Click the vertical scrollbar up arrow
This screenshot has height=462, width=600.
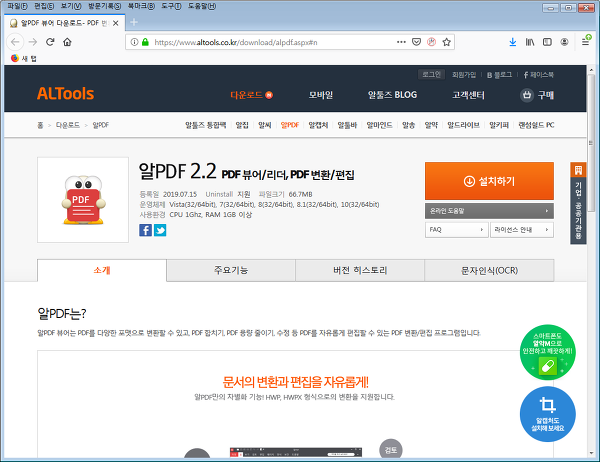click(591, 70)
